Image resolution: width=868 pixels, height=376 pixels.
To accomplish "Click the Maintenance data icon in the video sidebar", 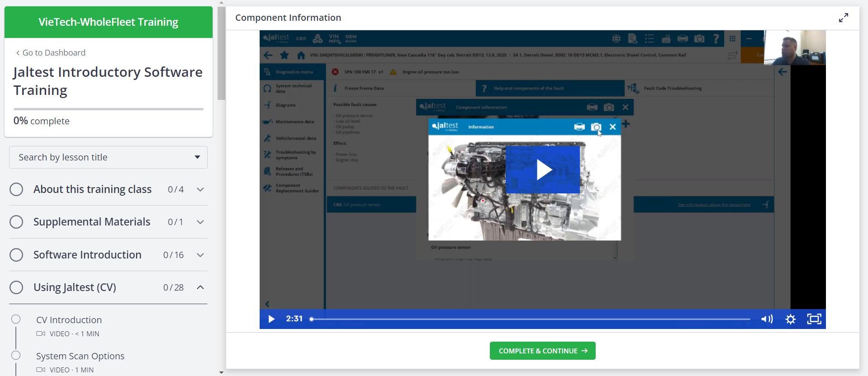I will pos(267,122).
